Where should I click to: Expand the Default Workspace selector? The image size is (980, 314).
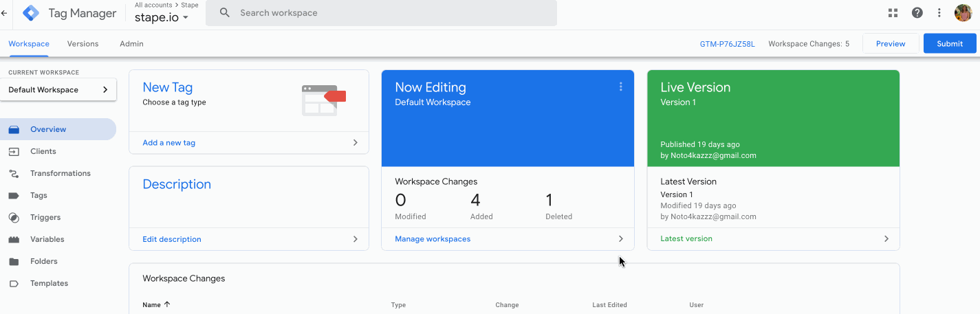pos(58,90)
